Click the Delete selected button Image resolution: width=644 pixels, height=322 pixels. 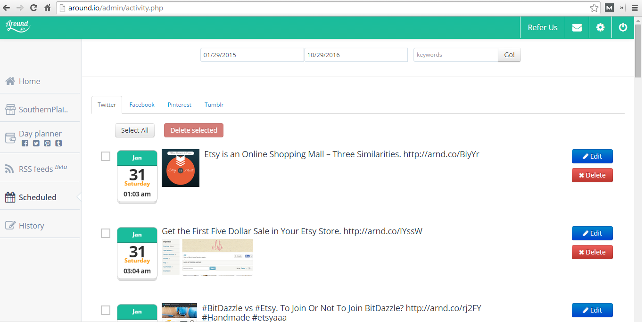194,130
